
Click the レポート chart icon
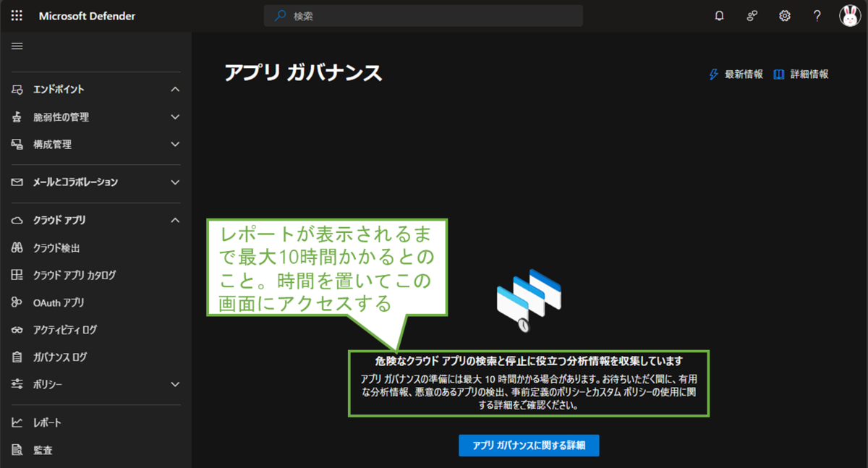(17, 423)
